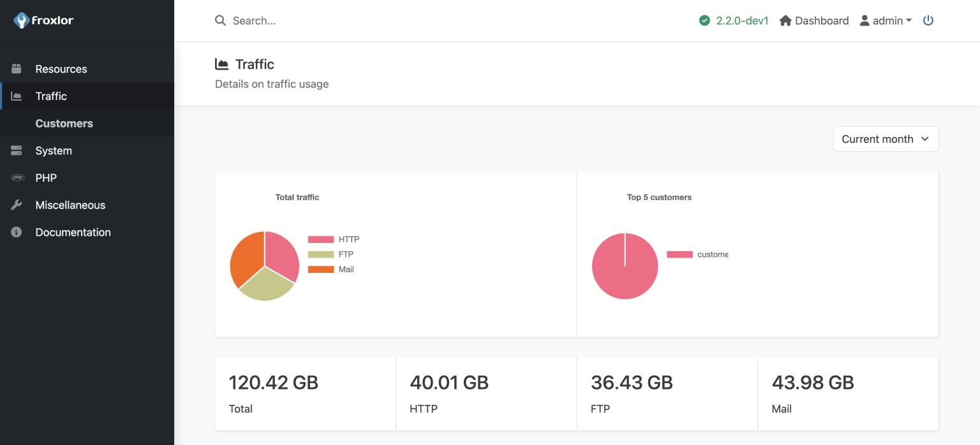Click the logout power icon
This screenshot has width=980, height=445.
click(x=928, y=20)
